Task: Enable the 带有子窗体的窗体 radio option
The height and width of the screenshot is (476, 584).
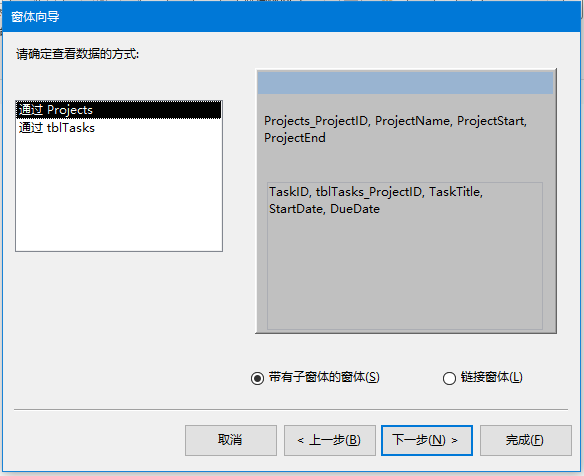Action: tap(257, 378)
